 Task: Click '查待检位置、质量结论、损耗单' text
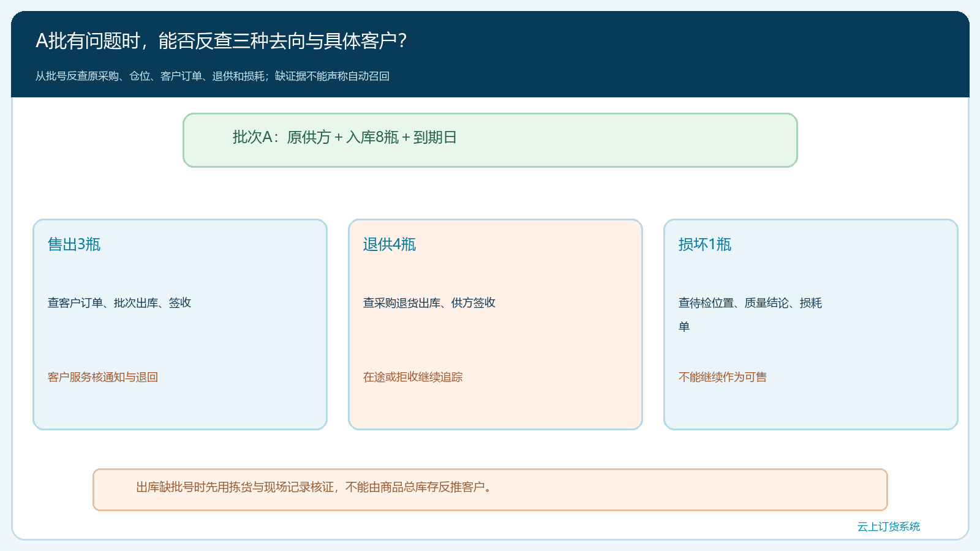coord(750,314)
